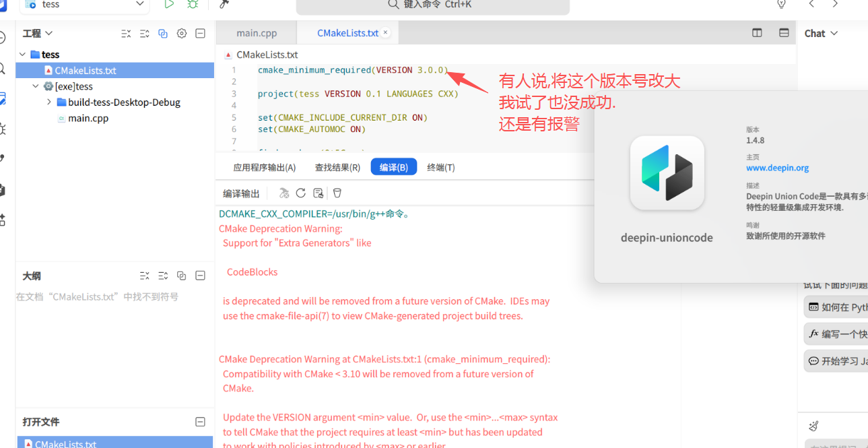Click the command search box at the top
The image size is (868, 448).
click(433, 5)
